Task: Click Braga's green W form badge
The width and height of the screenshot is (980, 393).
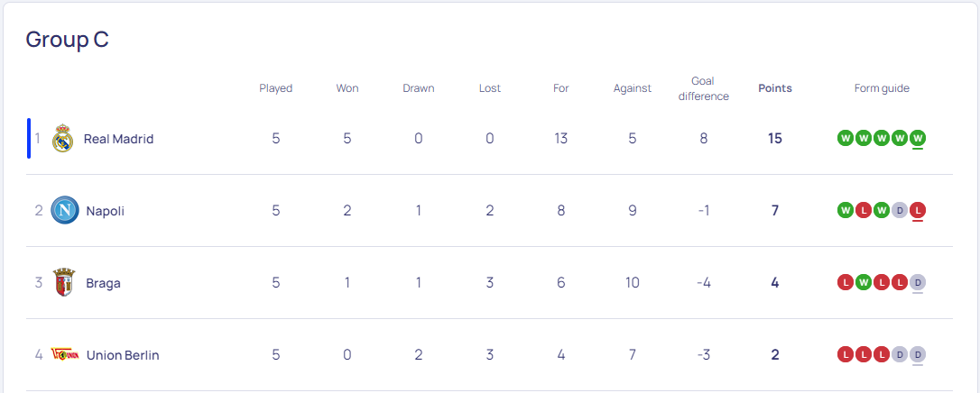Action: [863, 283]
